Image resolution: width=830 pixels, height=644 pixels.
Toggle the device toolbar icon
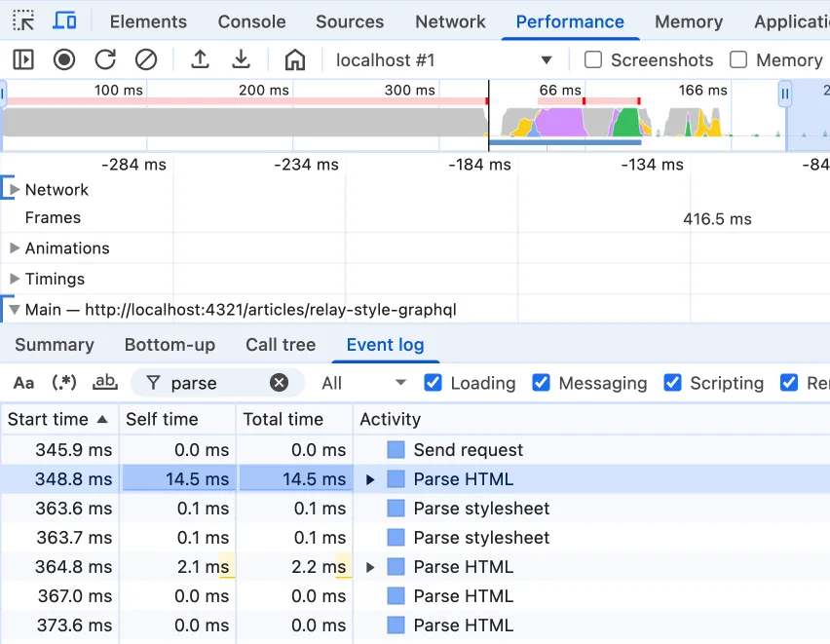[64, 20]
